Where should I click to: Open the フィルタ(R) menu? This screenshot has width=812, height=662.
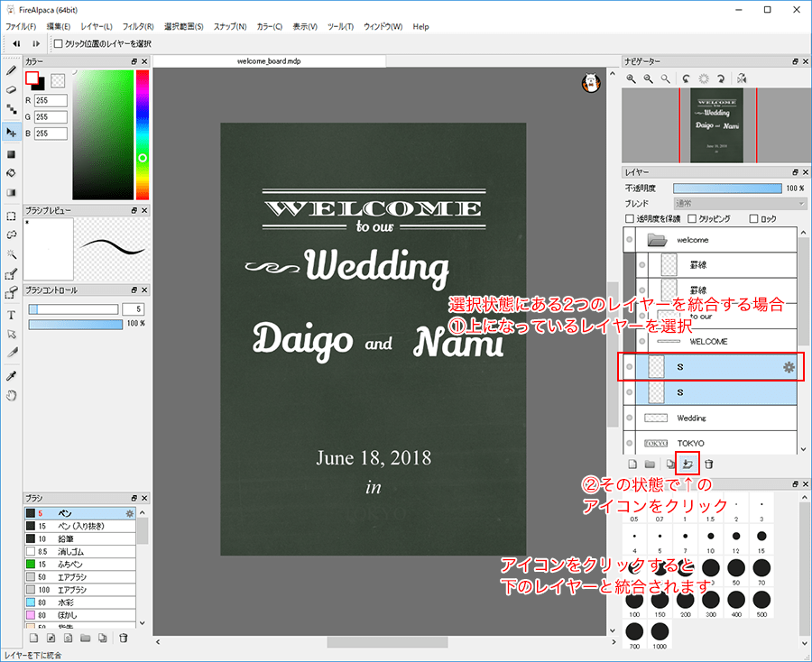point(137,26)
